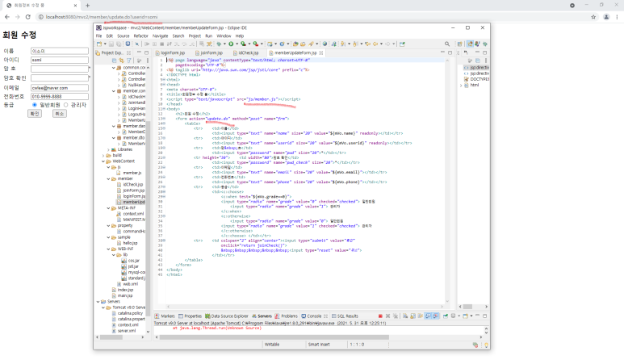The image size is (624, 364).
Task: Open a new Chrome tab with plus icon
Action: [x=87, y=5]
